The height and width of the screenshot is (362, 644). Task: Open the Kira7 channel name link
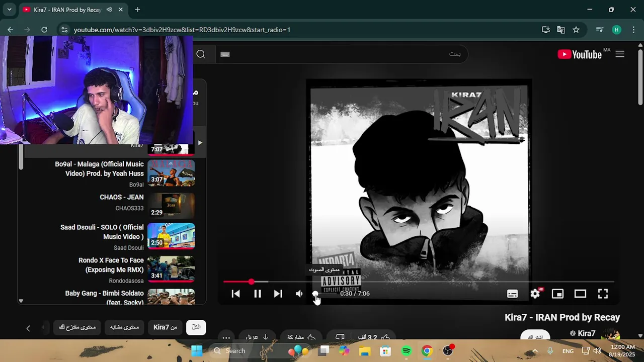tap(586, 333)
